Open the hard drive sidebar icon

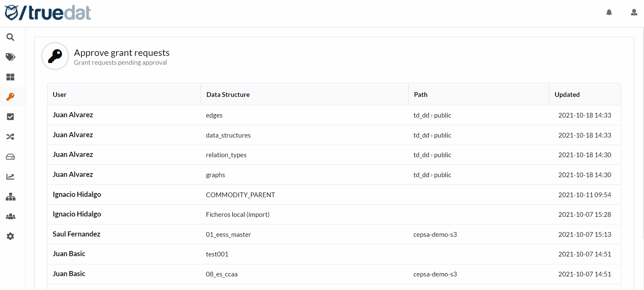click(x=11, y=157)
